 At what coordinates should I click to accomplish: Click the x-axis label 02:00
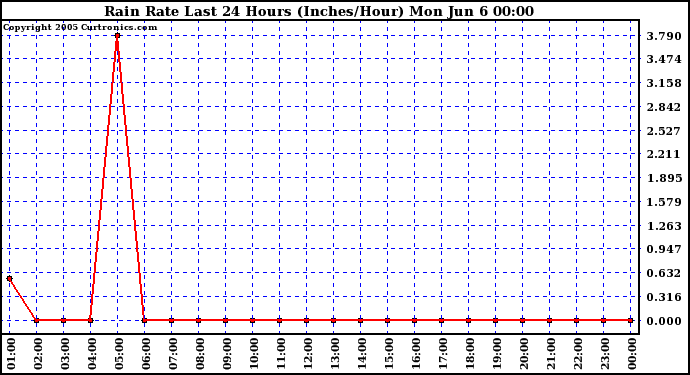point(38,353)
